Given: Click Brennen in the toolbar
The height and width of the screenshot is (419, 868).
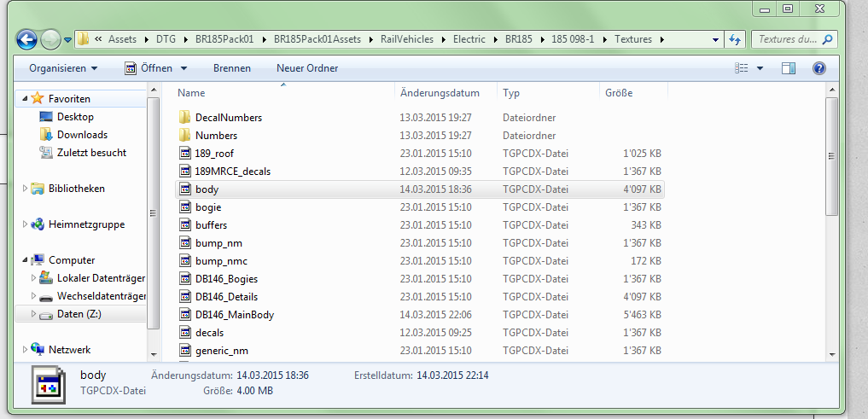Looking at the screenshot, I should coord(232,68).
